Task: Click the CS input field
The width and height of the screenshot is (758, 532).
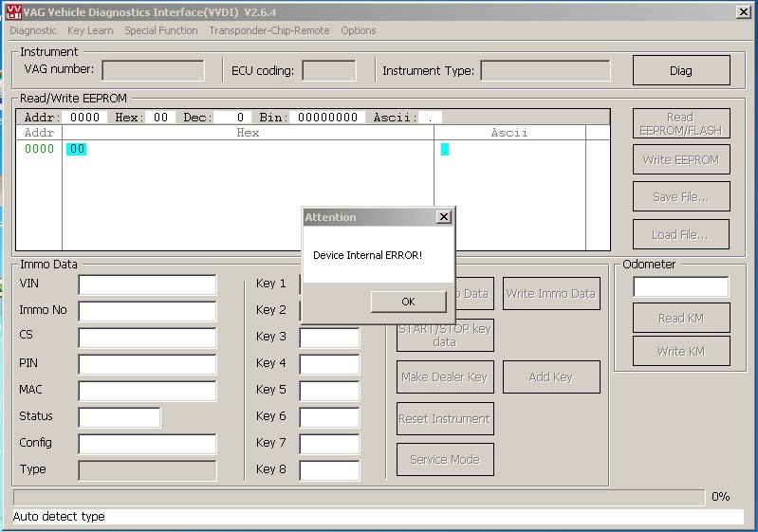Action: pyautogui.click(x=147, y=338)
